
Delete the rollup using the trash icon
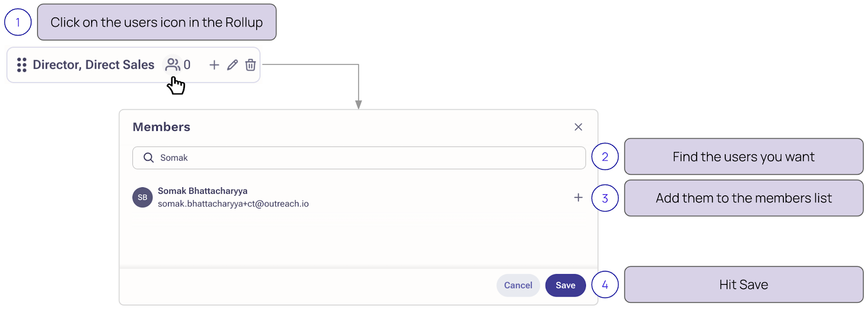[250, 65]
